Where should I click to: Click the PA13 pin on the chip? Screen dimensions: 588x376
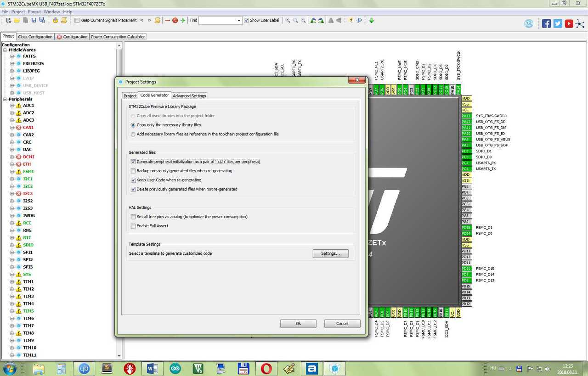pos(466,116)
